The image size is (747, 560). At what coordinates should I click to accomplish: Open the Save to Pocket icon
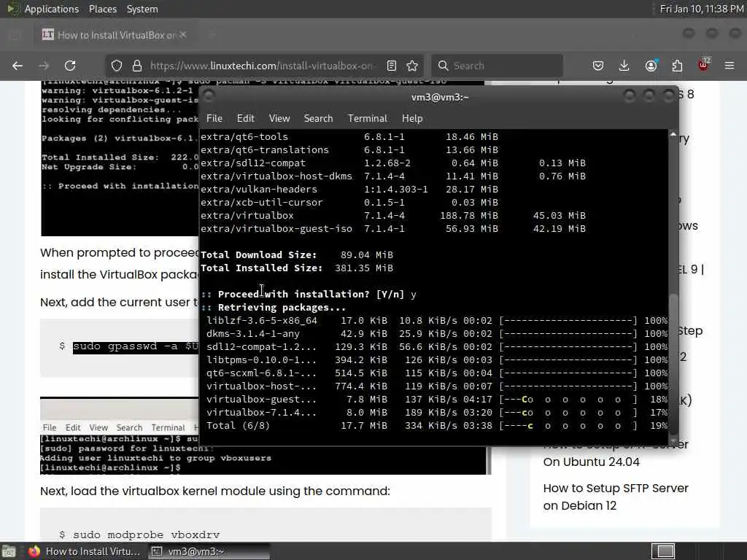(x=598, y=66)
